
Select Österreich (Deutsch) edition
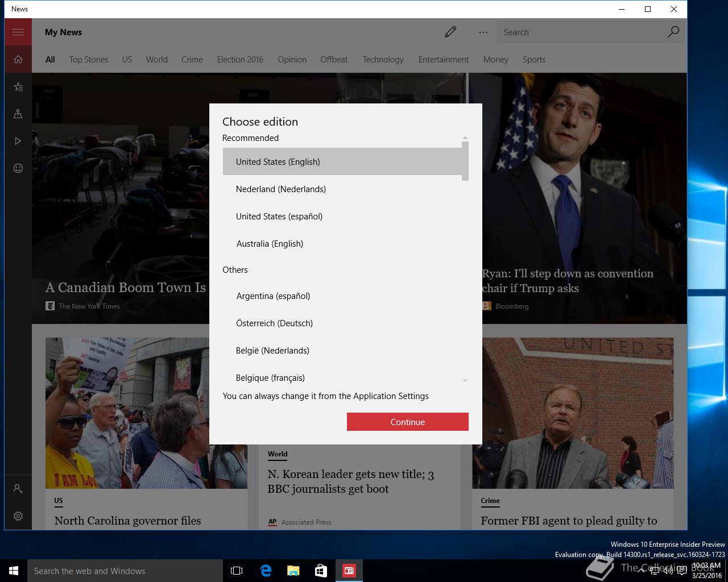click(x=342, y=323)
